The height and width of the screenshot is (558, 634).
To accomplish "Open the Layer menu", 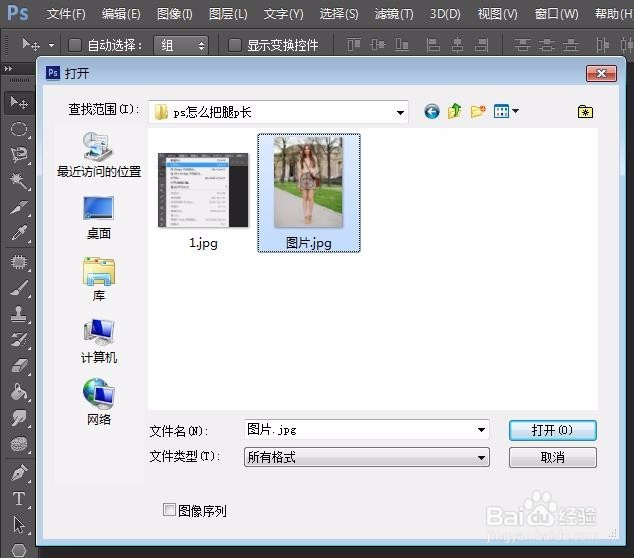I will click(x=228, y=14).
